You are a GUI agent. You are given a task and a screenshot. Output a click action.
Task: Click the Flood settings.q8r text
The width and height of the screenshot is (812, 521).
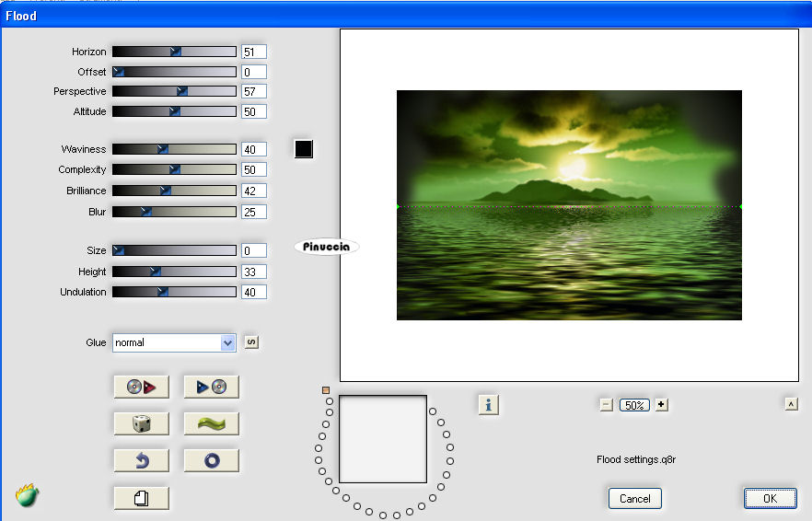pyautogui.click(x=636, y=459)
